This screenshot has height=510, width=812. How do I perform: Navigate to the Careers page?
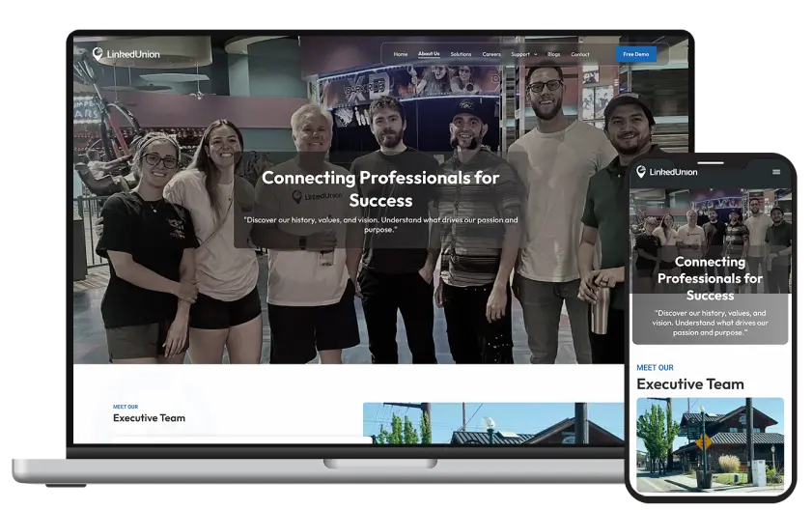click(x=491, y=54)
